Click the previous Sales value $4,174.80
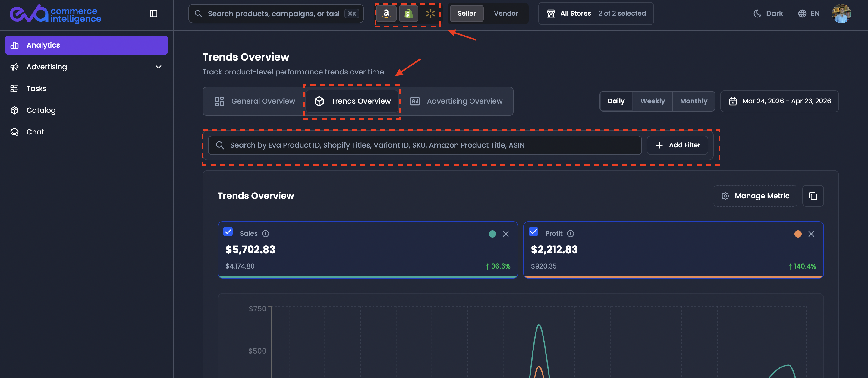The width and height of the screenshot is (868, 378). click(x=240, y=266)
